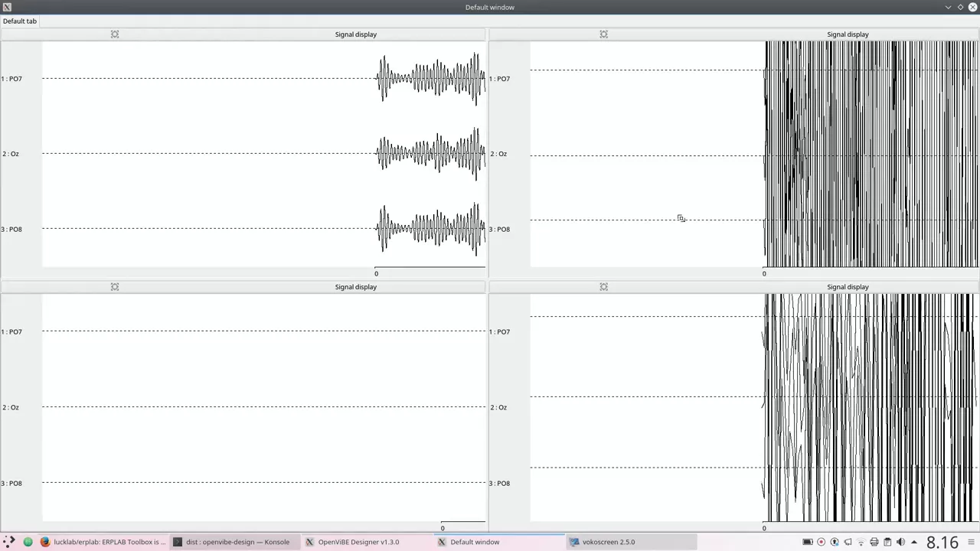Open the audio volume tray icon
Viewport: 980px width, 551px height.
pyautogui.click(x=900, y=542)
